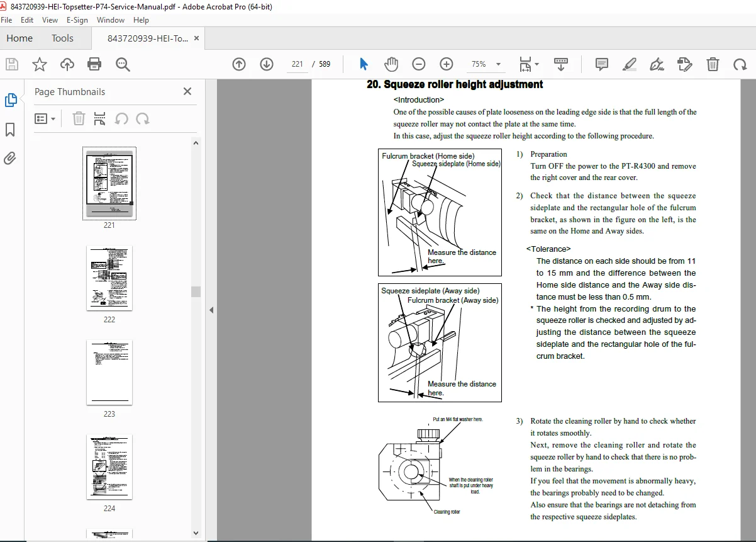
Task: Rotate thumbnail counterclockwise
Action: [x=121, y=118]
